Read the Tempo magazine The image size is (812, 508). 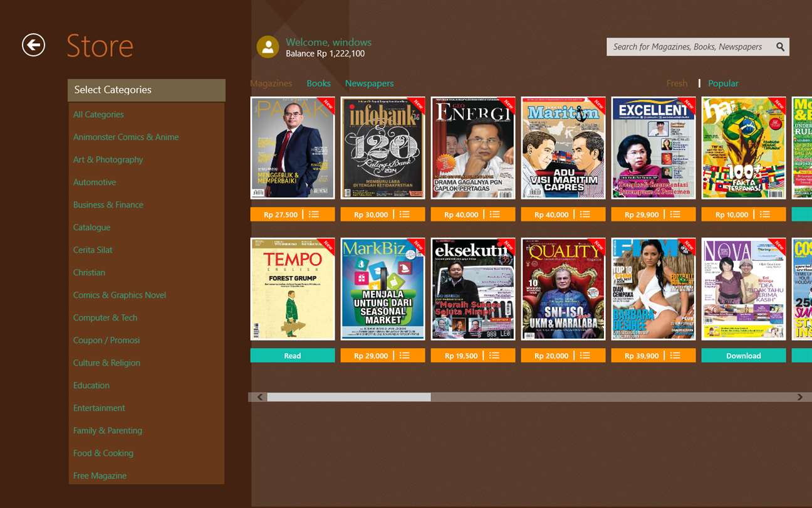293,356
